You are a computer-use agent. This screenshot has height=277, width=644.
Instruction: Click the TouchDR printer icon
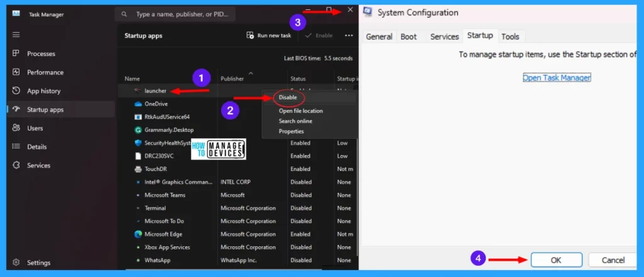pos(138,169)
